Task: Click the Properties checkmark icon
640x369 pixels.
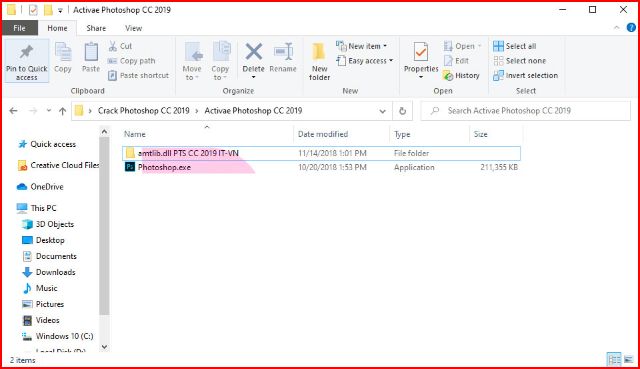Action: [x=421, y=52]
